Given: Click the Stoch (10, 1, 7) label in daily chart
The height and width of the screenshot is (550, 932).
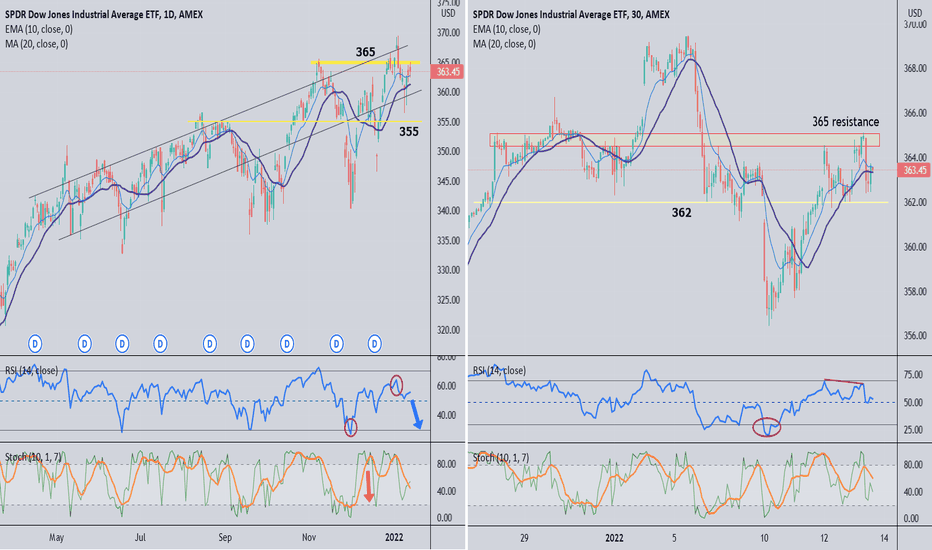Looking at the screenshot, I should (33, 457).
